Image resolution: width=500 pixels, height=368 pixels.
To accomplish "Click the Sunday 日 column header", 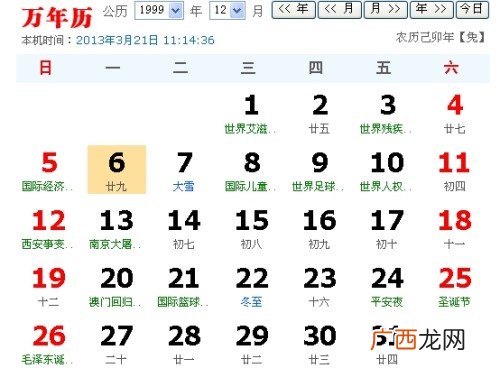I will 46,68.
